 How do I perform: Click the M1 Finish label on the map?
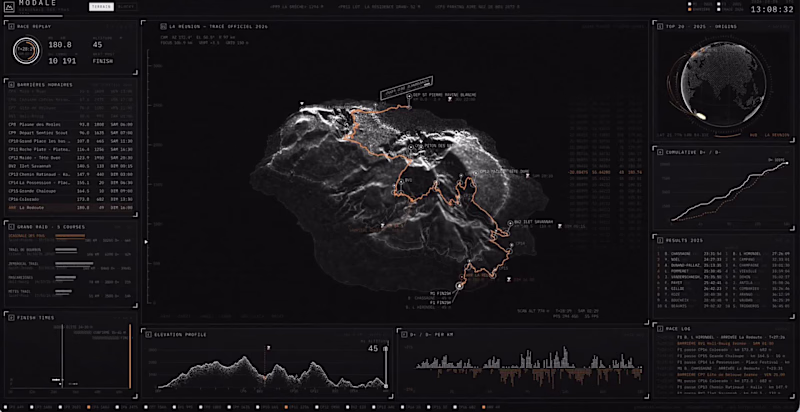[441, 294]
